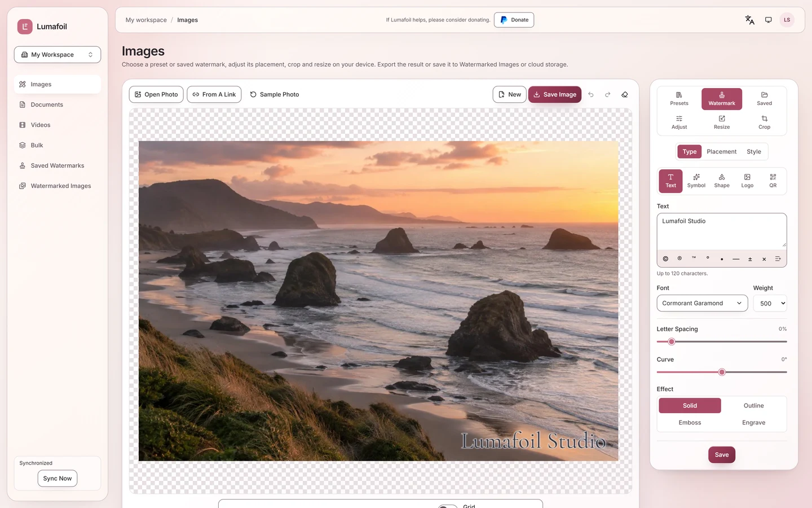Image resolution: width=812 pixels, height=508 pixels.
Task: Select the Crop tool
Action: 764,122
